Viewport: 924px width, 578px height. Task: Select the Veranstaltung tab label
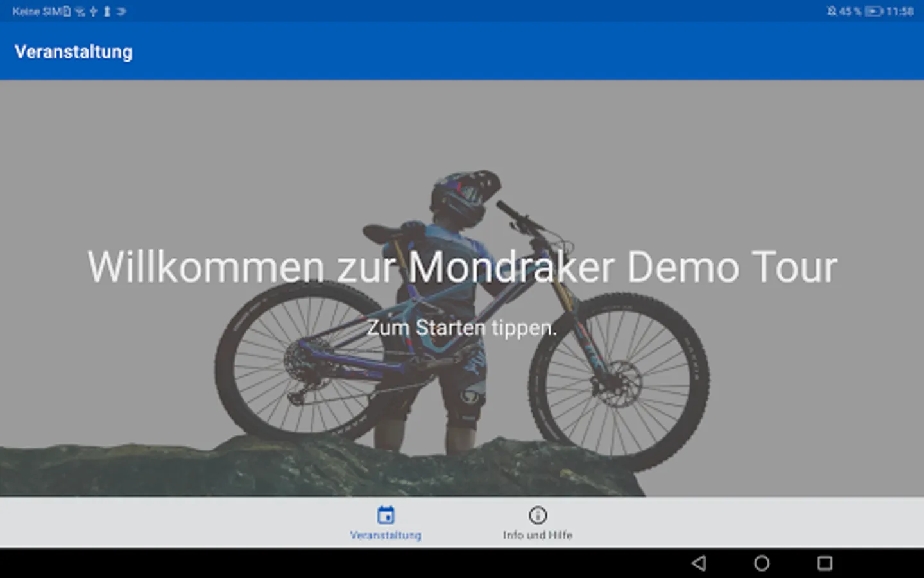point(386,535)
